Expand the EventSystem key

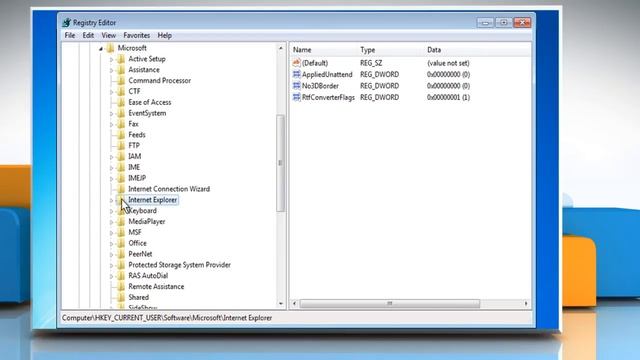(111, 113)
